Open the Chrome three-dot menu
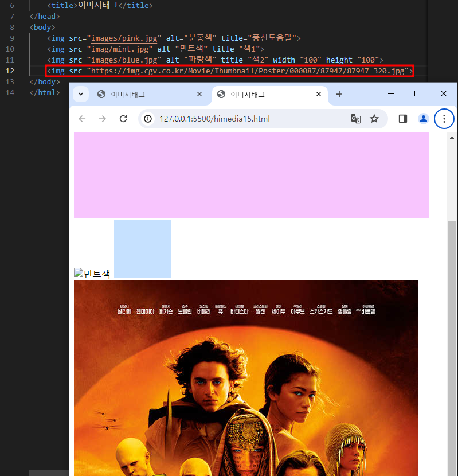Image resolution: width=458 pixels, height=476 pixels. (x=444, y=119)
